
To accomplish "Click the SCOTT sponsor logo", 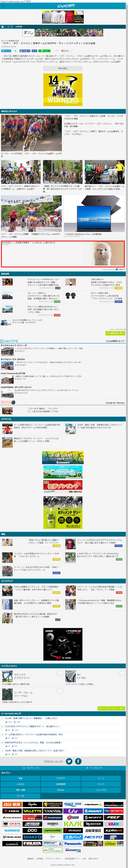I will point(93,817).
